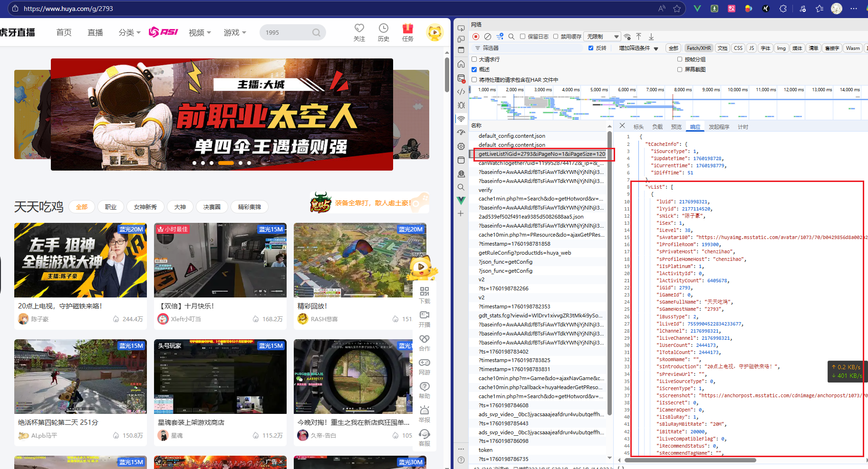
Task: Click the 关注 heart icon in Huya header
Action: (359, 29)
